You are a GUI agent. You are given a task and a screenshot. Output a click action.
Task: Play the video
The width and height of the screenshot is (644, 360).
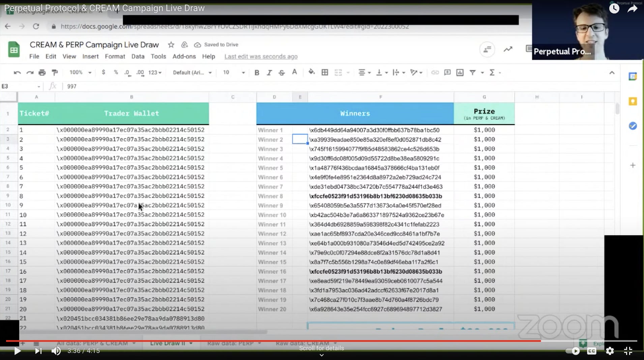pos(17,351)
